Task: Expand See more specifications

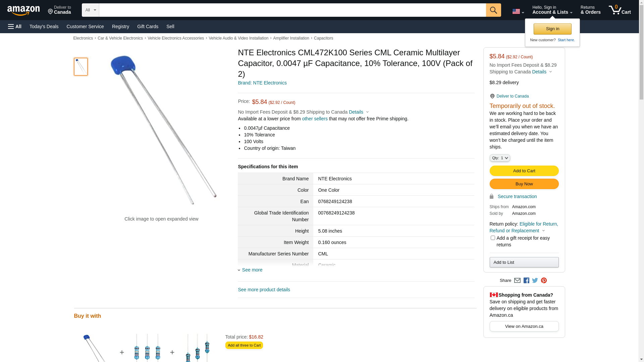Action: [252, 270]
